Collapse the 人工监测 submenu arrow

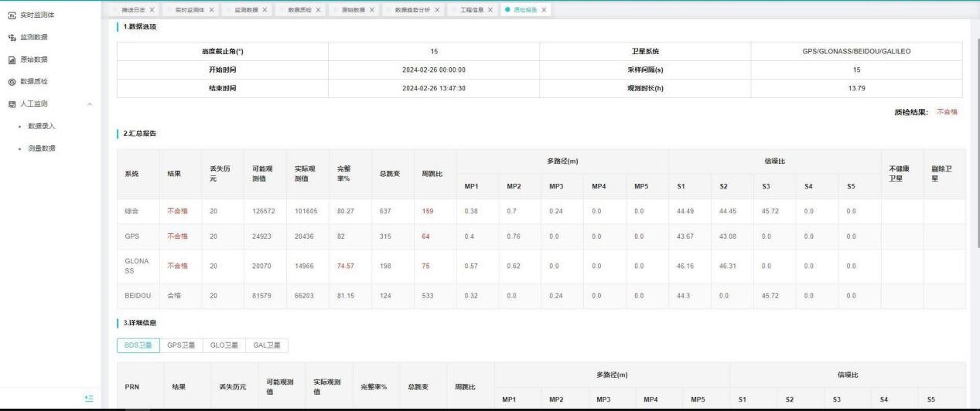(90, 104)
